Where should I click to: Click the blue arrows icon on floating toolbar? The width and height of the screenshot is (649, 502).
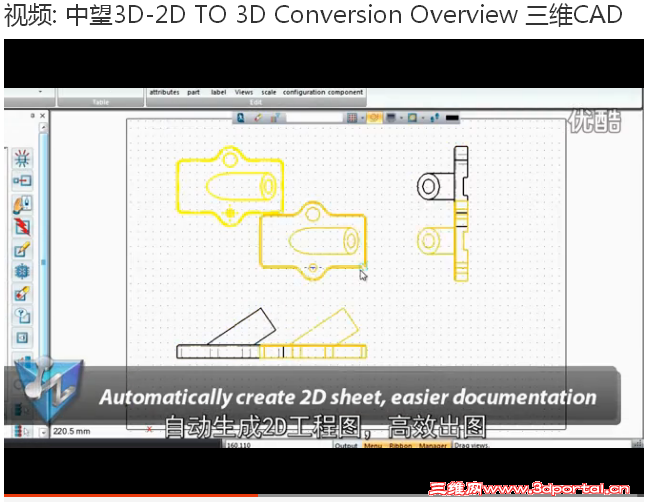435,118
